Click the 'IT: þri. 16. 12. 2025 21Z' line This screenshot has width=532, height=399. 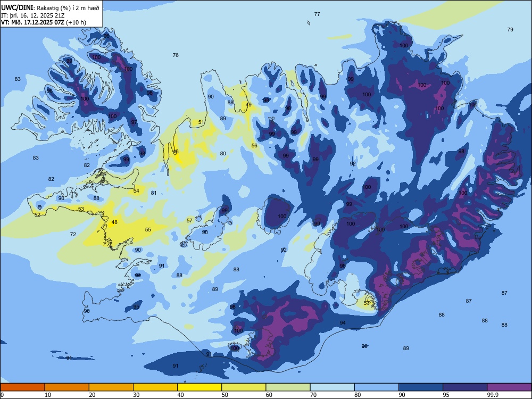pos(33,15)
